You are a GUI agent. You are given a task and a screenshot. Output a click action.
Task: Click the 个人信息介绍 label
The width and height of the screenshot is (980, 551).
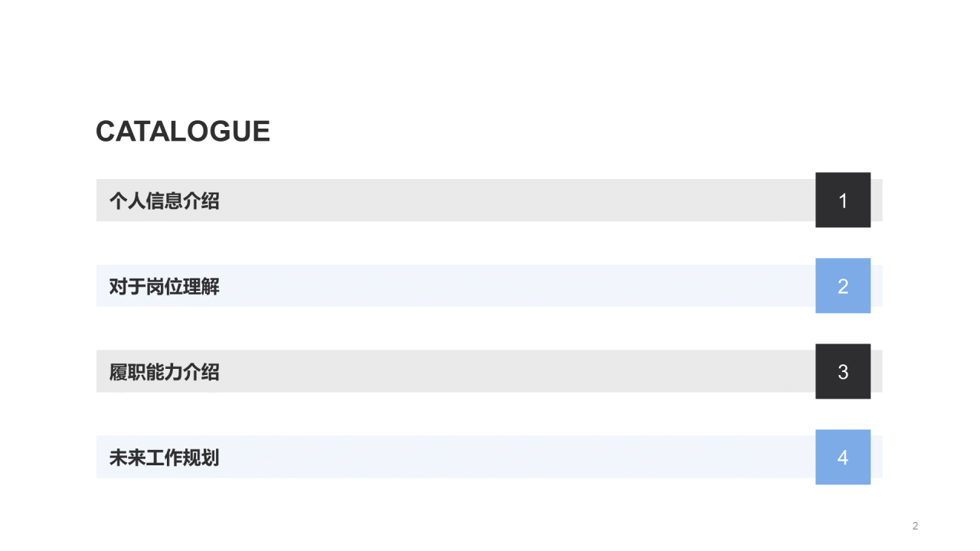(x=165, y=201)
